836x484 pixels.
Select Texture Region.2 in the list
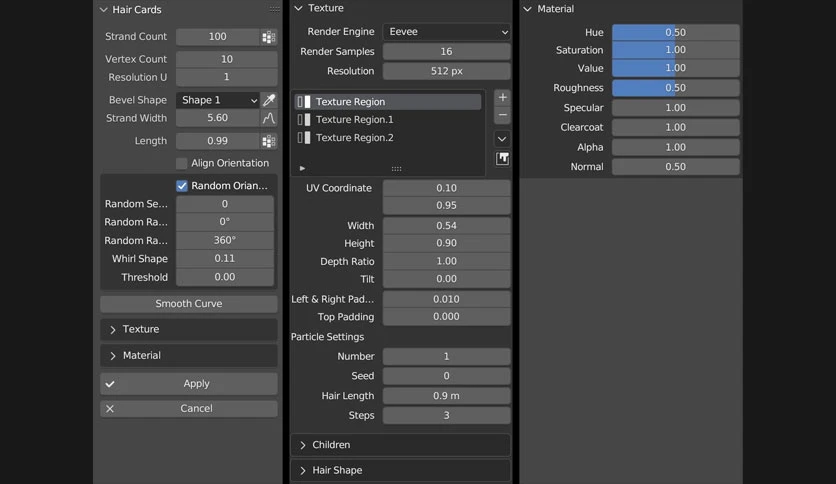388,138
